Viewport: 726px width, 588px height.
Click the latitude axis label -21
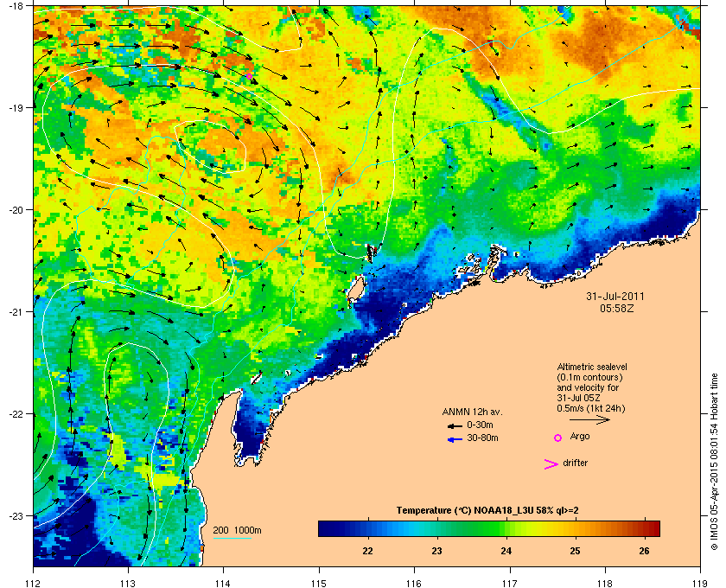16,312
